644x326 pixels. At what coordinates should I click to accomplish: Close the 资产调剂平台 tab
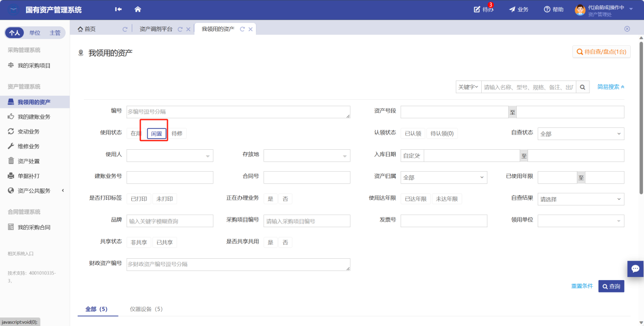[x=188, y=30]
